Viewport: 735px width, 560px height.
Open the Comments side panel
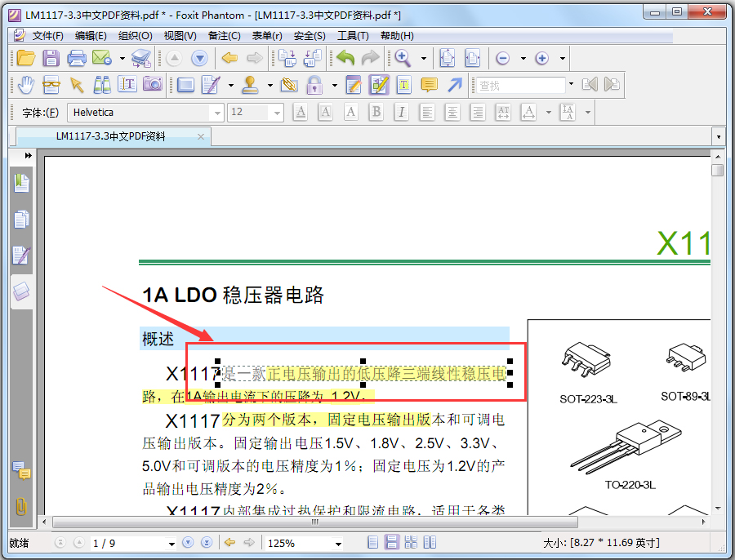coord(21,470)
